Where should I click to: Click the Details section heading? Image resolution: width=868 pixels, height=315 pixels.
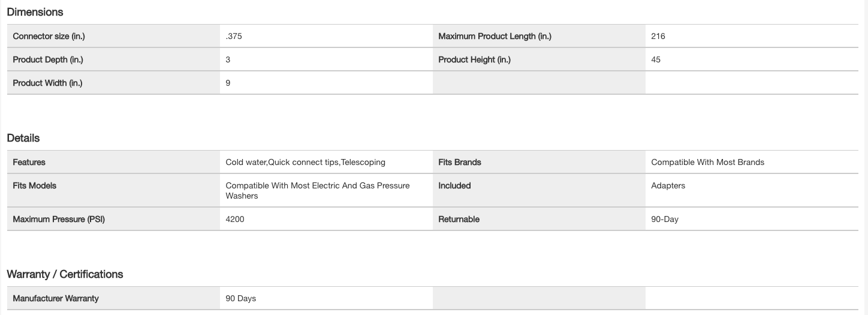[x=23, y=138]
